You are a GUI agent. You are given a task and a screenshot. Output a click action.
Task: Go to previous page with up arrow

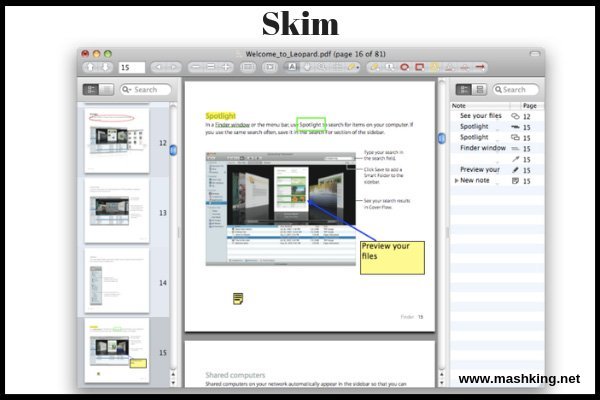(x=90, y=67)
